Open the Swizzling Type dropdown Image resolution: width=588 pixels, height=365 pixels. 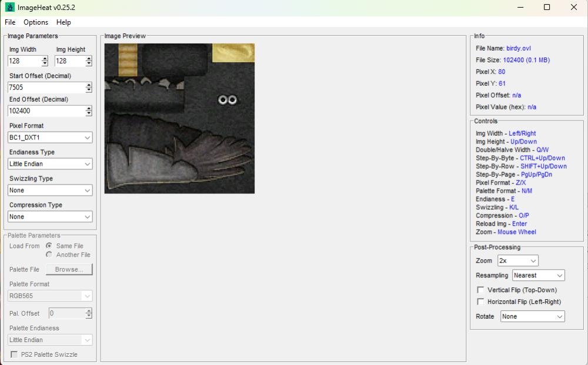[x=50, y=190]
